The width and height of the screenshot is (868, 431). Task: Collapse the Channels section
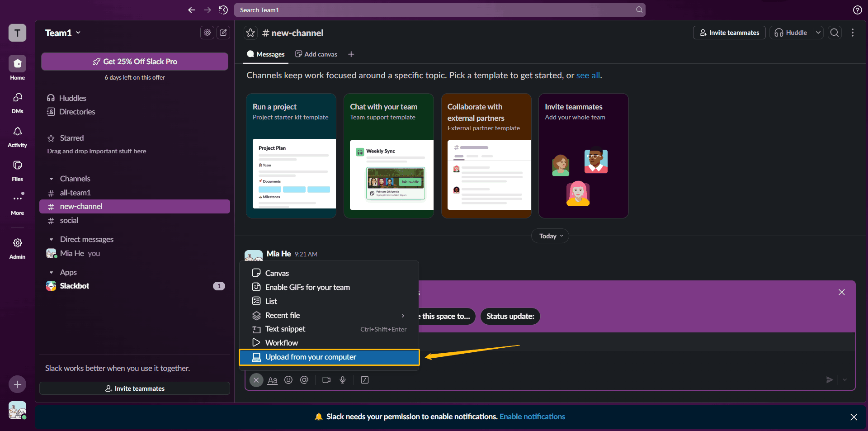coord(51,179)
